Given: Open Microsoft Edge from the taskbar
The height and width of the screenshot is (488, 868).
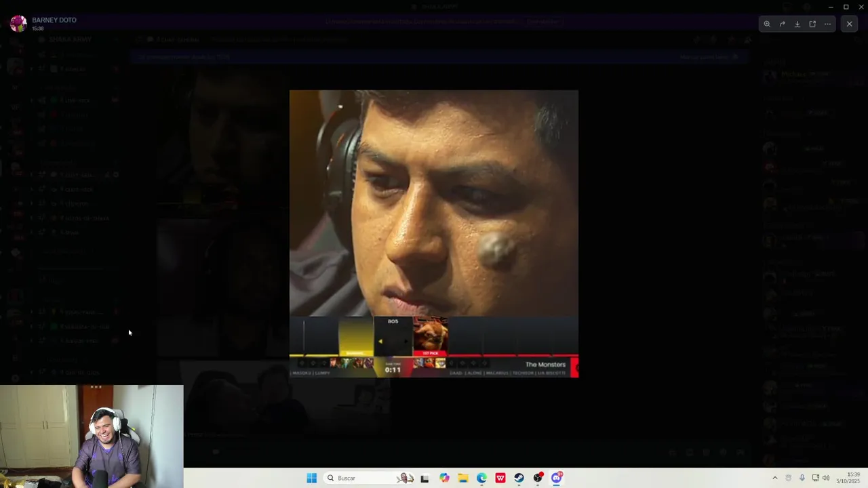Looking at the screenshot, I should [481, 478].
